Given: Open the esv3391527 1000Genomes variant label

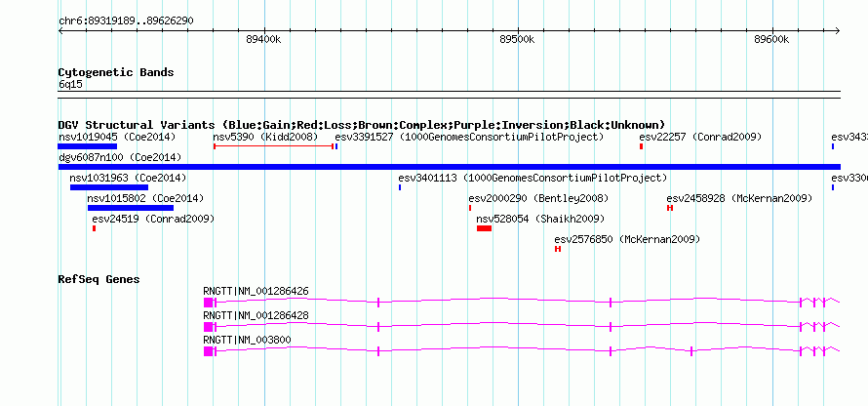Looking at the screenshot, I should pos(469,137).
